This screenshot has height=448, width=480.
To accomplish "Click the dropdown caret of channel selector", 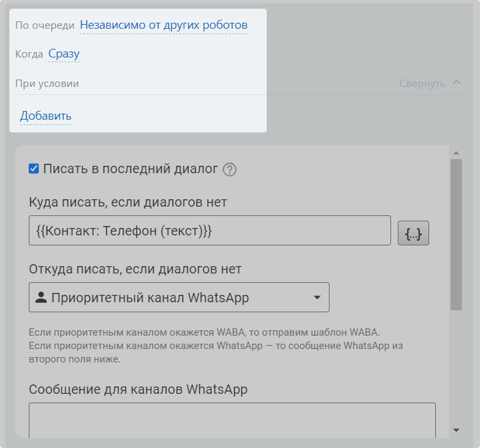I will [317, 298].
